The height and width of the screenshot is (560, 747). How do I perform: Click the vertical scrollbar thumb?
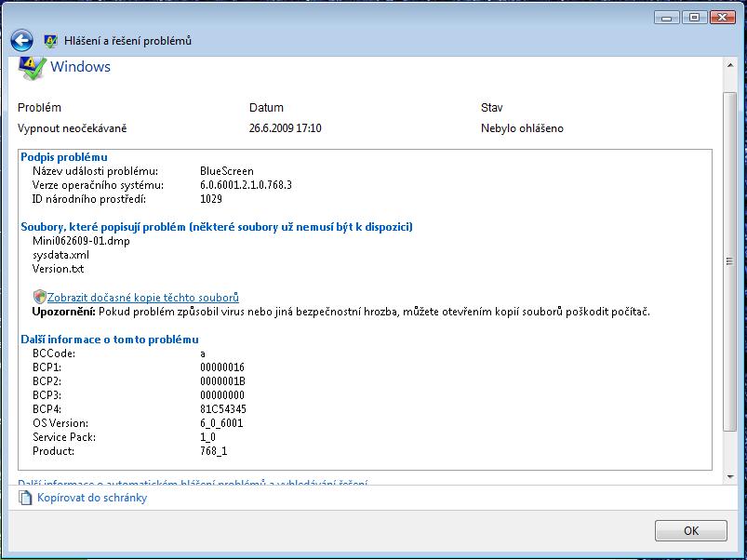pyautogui.click(x=728, y=260)
